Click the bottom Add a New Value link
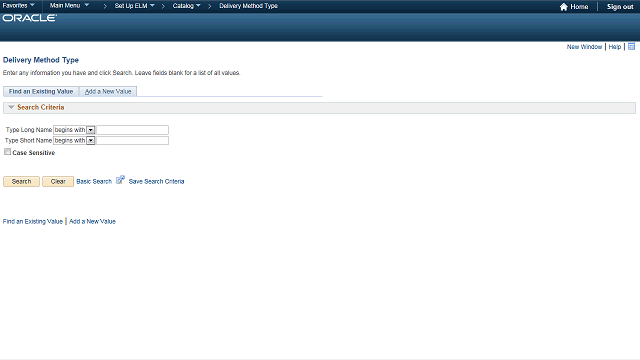This screenshot has width=640, height=360. [x=92, y=221]
